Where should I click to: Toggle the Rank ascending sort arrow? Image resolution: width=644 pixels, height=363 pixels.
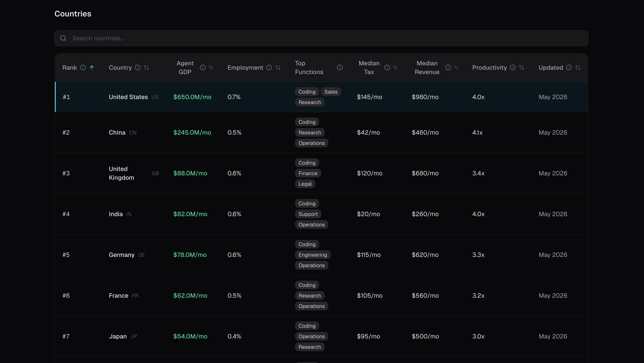[x=92, y=68]
